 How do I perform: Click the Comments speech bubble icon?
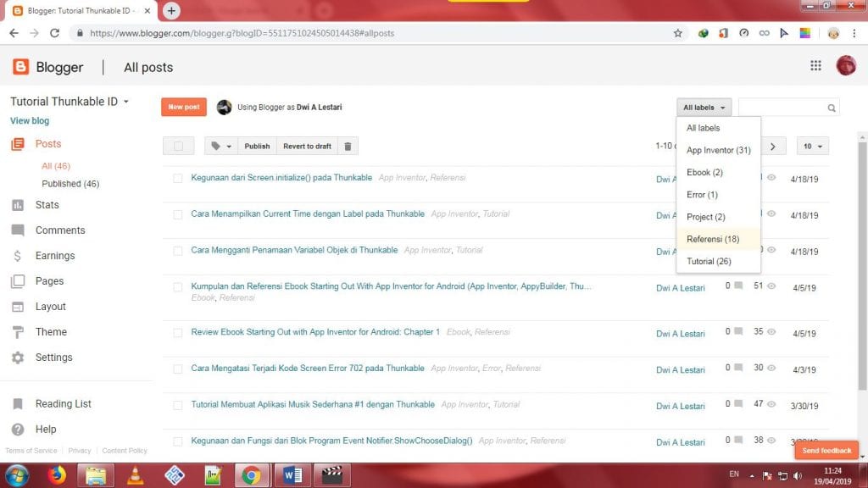pyautogui.click(x=18, y=230)
